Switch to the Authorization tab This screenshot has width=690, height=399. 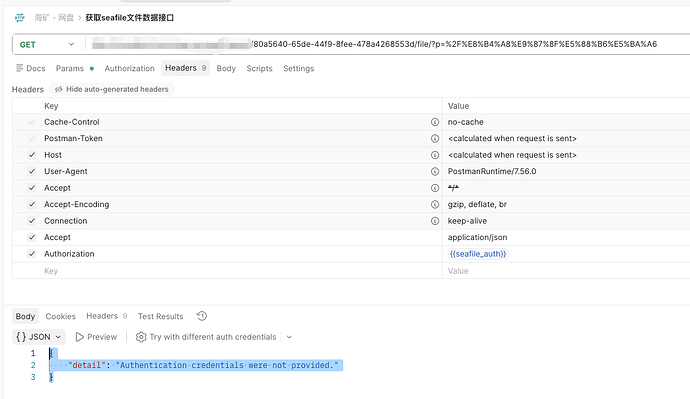pos(129,68)
